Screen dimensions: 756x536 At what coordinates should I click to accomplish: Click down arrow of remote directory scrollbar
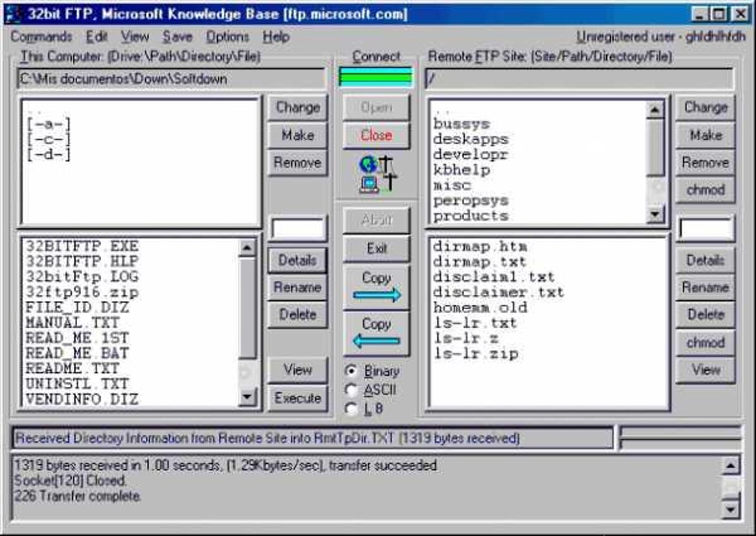pos(654,214)
